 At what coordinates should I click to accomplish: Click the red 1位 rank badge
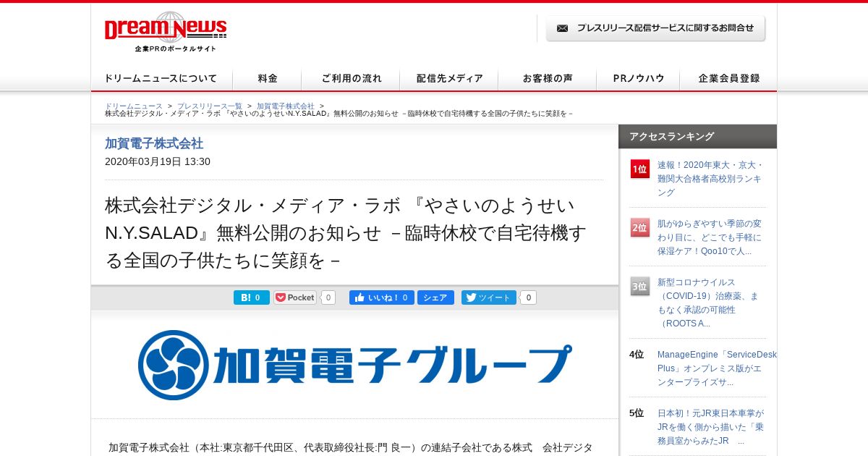point(640,169)
